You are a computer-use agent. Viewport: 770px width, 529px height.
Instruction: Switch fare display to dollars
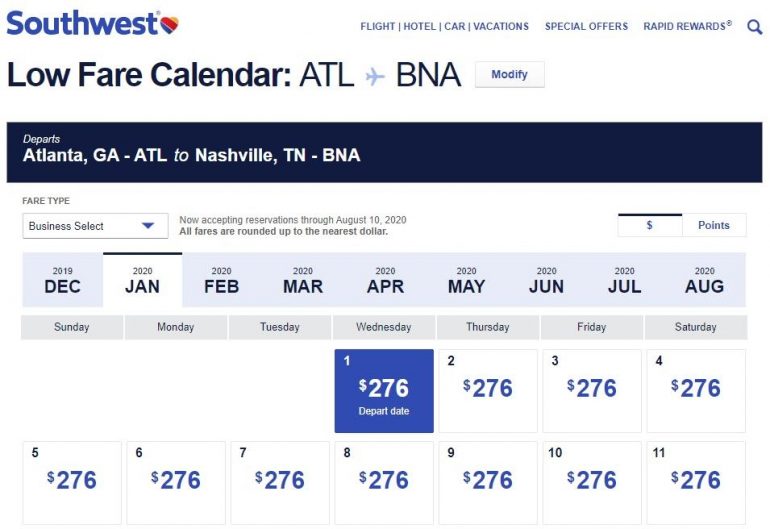tap(650, 225)
